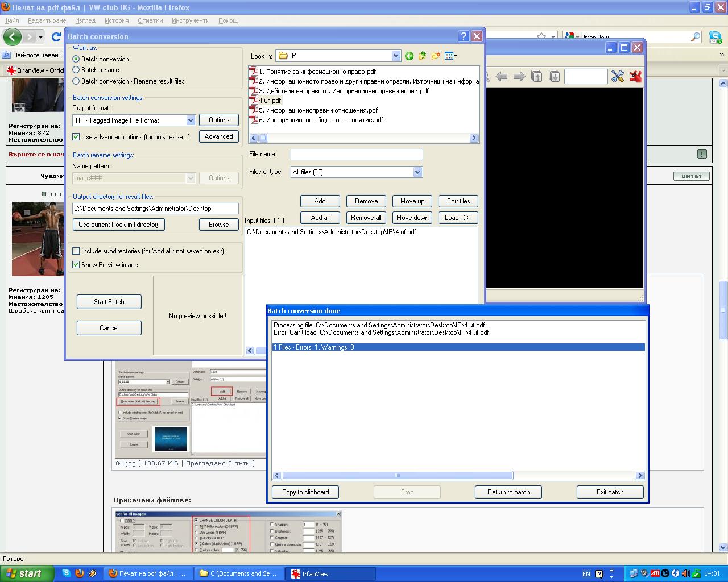Click next image arrow in IrfanView toolbar
This screenshot has height=582, width=728.
coord(519,76)
